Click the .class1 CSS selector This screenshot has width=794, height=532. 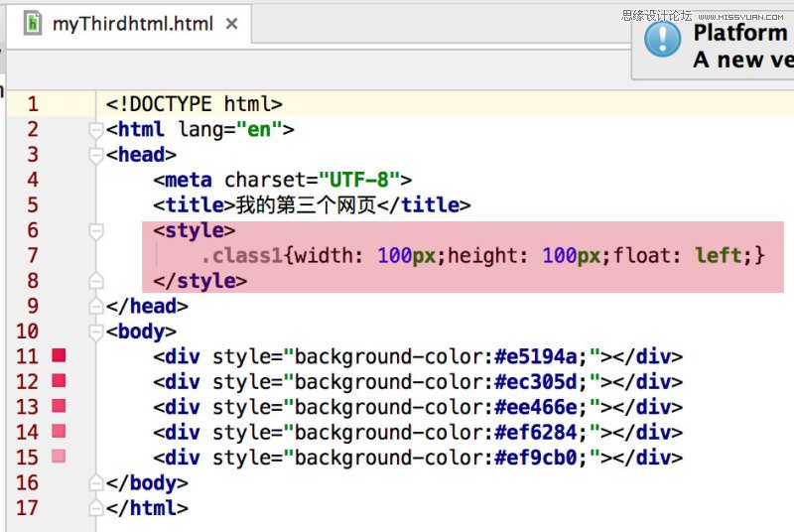coord(241,256)
